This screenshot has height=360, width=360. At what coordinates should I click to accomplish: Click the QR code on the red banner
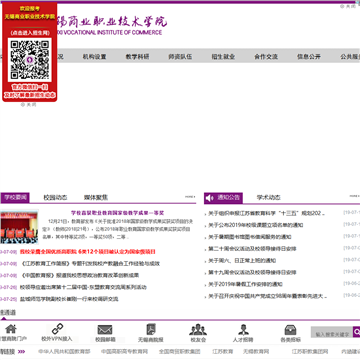[x=30, y=59]
